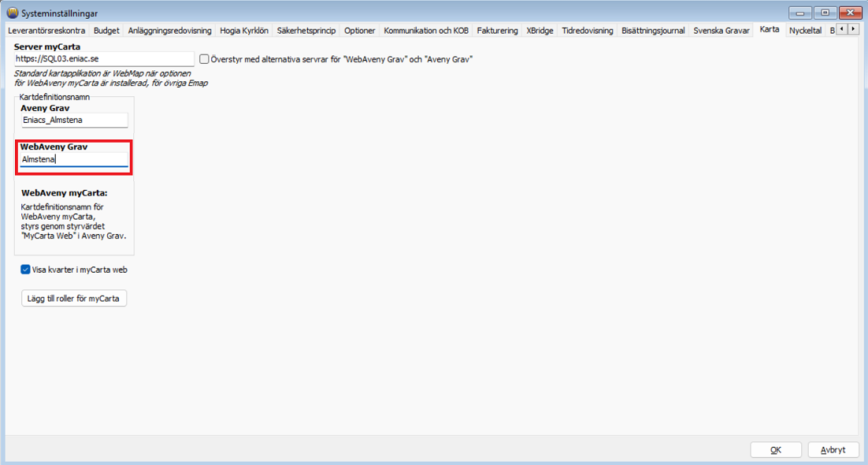Click the 'WebAveny Grav' field label
The height and width of the screenshot is (465, 868).
coord(54,147)
